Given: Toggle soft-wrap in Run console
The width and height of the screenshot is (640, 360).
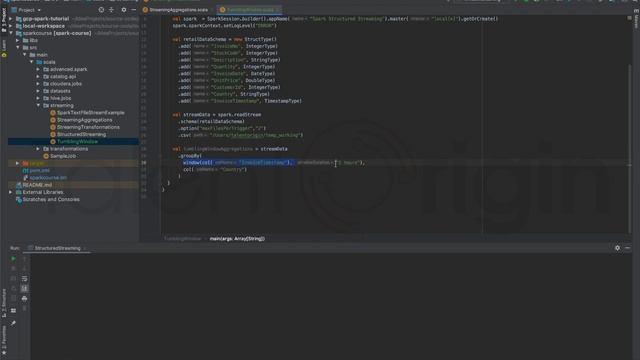Looking at the screenshot, I should click(x=24, y=278).
